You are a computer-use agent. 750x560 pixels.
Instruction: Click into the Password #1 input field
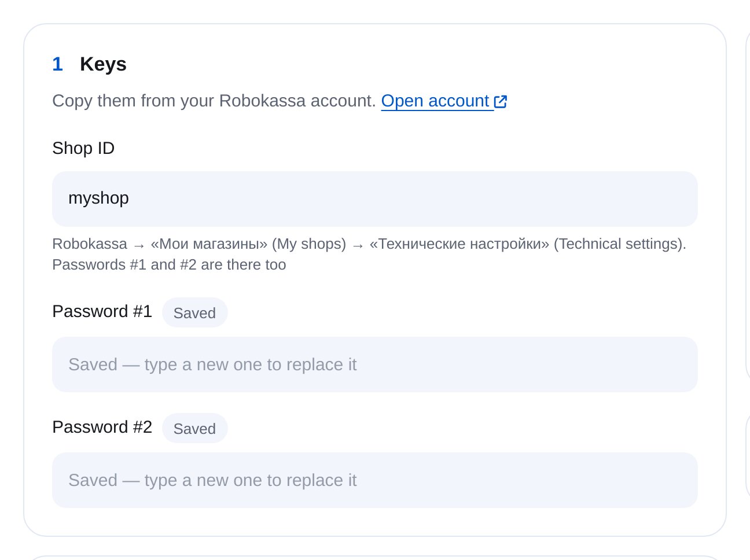point(374,364)
